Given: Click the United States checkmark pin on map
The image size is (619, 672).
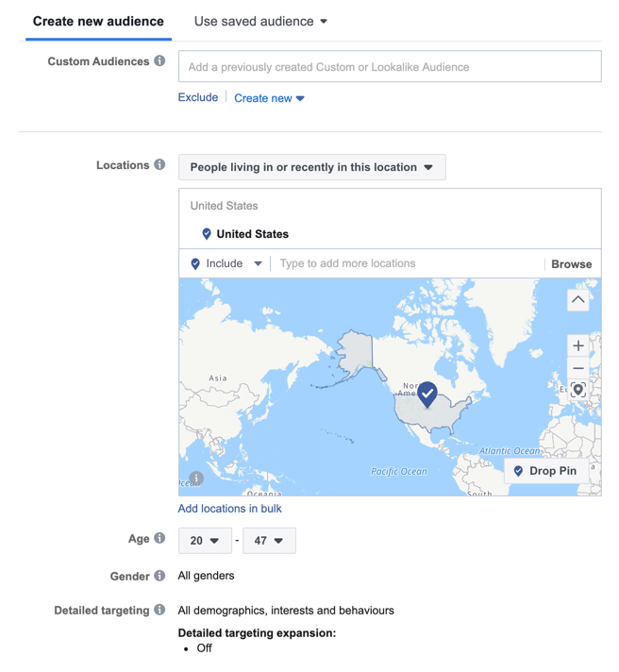Looking at the screenshot, I should pos(427,394).
